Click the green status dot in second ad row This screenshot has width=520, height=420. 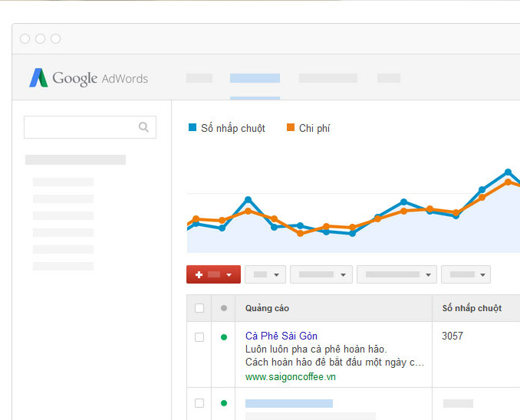224,403
